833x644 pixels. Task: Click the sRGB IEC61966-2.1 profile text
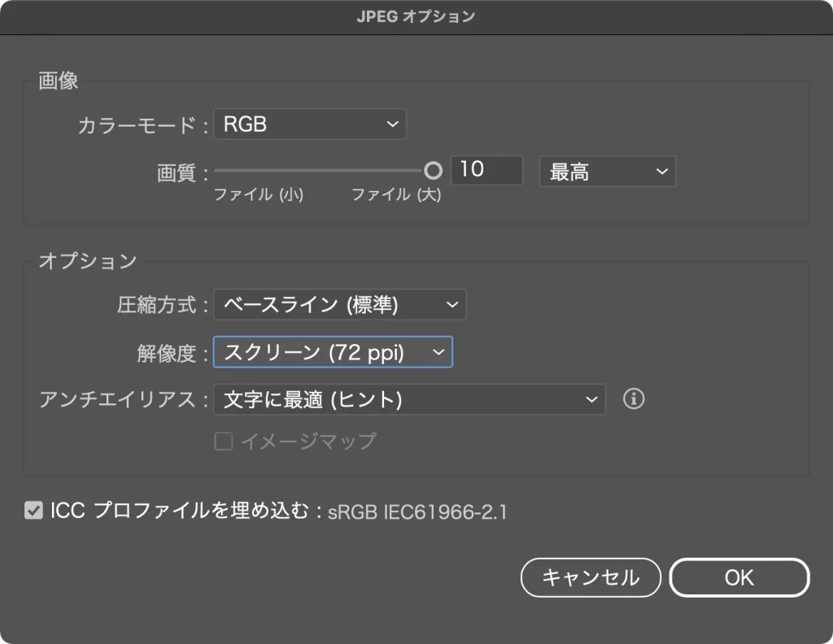tap(417, 511)
